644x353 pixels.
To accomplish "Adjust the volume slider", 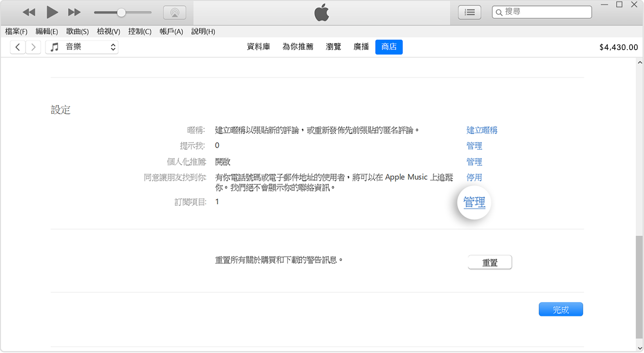I will click(x=121, y=12).
